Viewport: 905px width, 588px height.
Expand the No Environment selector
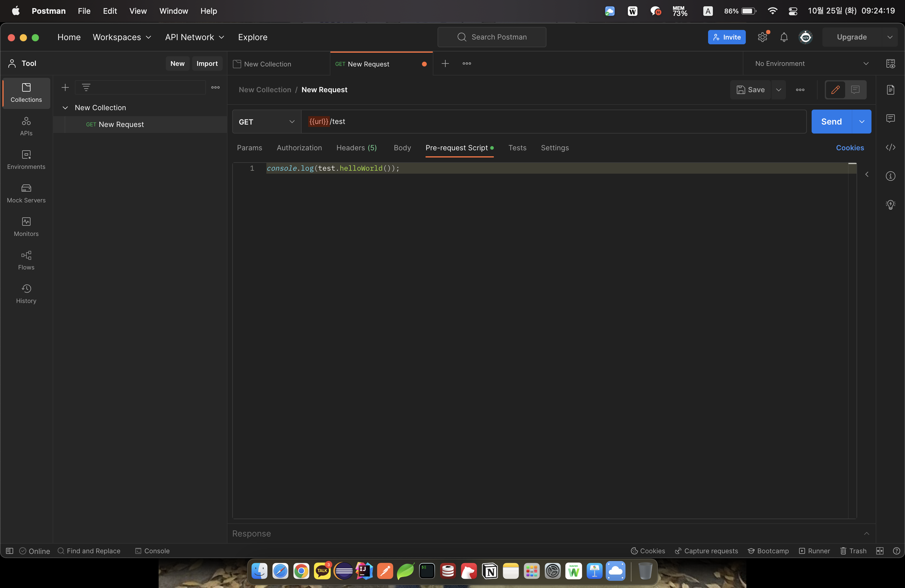811,63
